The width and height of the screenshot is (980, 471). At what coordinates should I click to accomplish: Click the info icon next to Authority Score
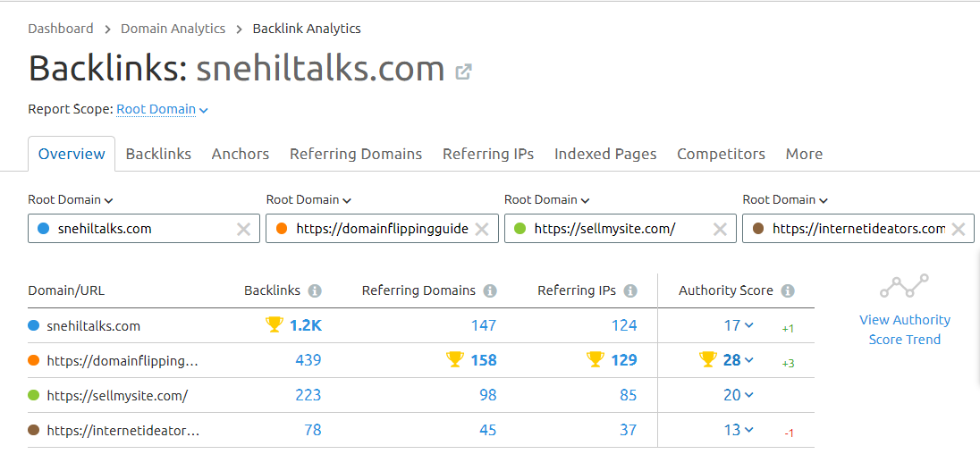click(788, 291)
